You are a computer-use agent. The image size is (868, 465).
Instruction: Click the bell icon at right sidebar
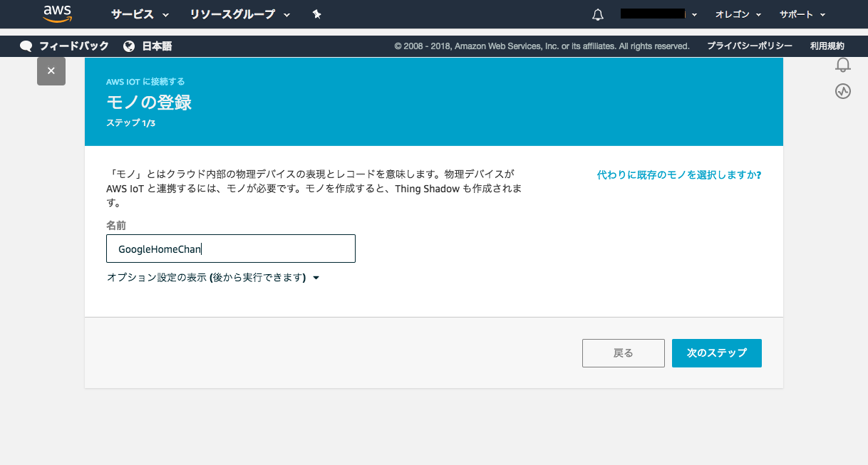(x=843, y=66)
